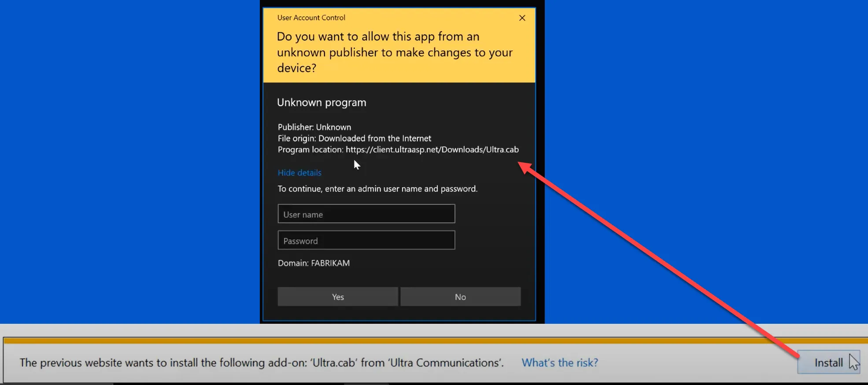Focus the User name field
Viewport: 868px width, 385px height.
click(x=366, y=214)
